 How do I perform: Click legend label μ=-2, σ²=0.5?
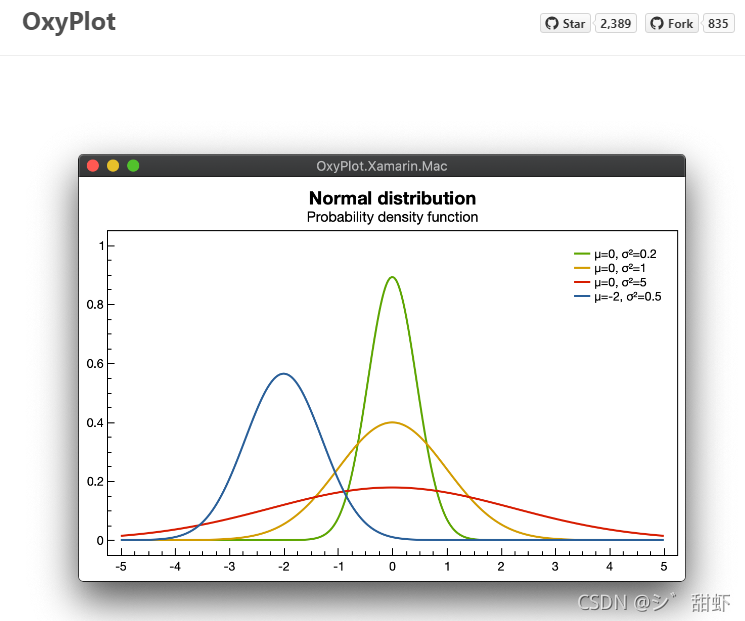(628, 296)
